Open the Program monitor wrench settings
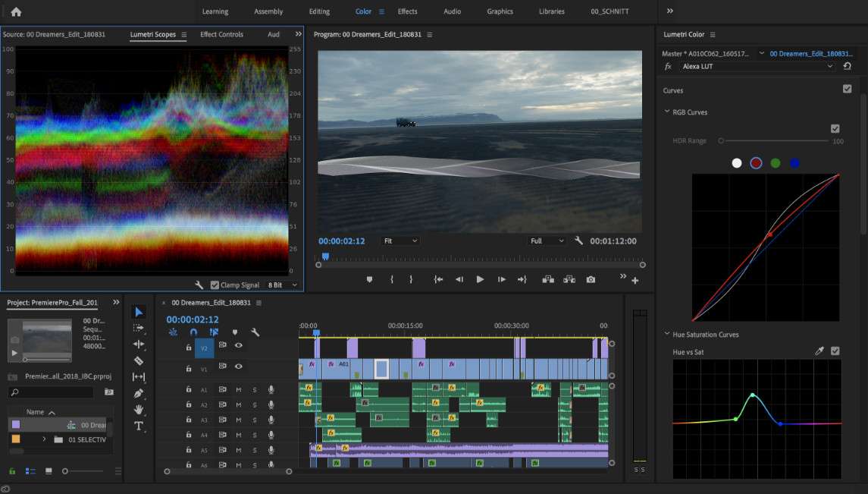The image size is (868, 494). pyautogui.click(x=579, y=241)
